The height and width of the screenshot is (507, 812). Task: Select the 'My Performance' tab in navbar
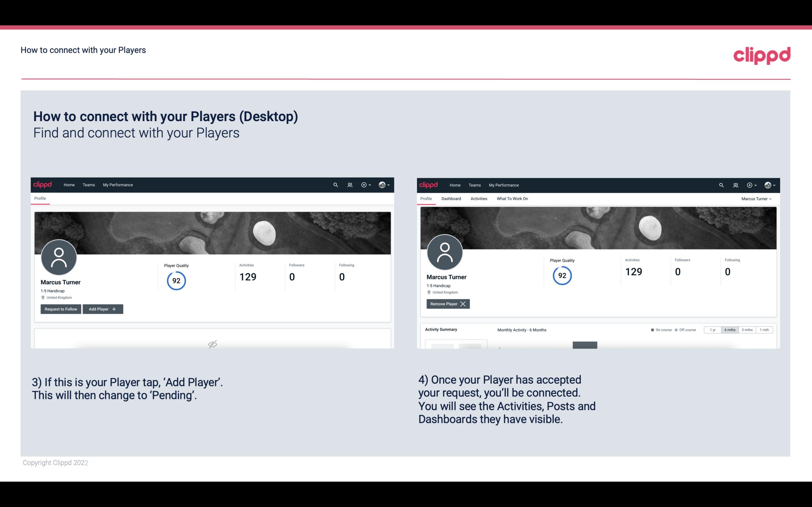[x=117, y=185]
